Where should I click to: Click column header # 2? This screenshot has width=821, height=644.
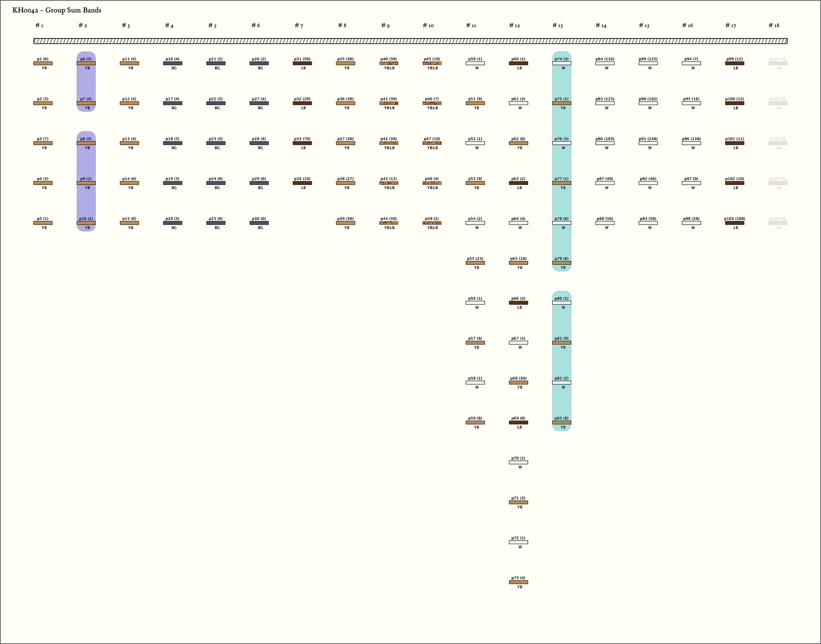click(83, 26)
